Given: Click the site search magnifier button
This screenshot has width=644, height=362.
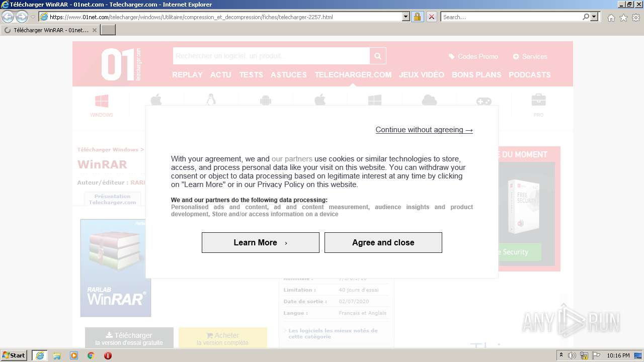Looking at the screenshot, I should tap(378, 56).
